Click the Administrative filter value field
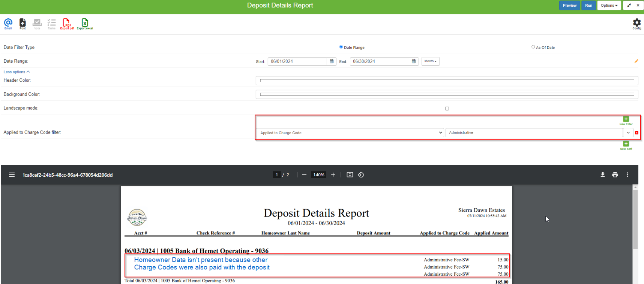Screen dimensions: 644x284 tap(534, 133)
